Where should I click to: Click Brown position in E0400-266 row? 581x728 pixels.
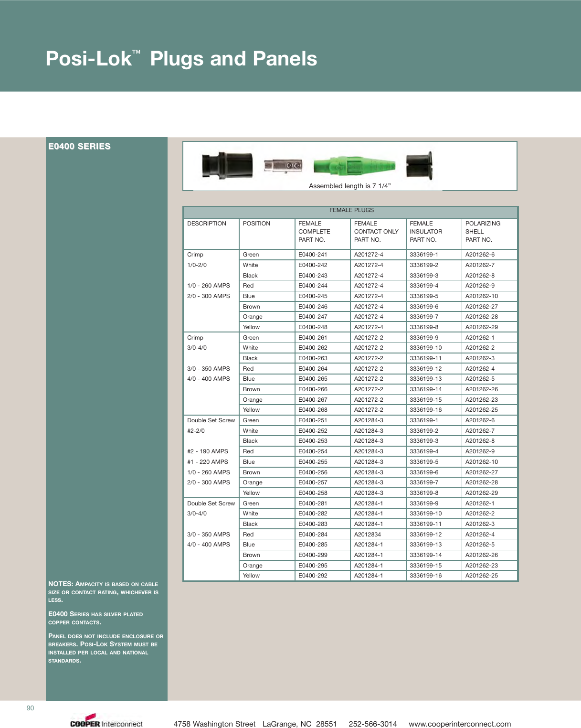pyautogui.click(x=251, y=389)
